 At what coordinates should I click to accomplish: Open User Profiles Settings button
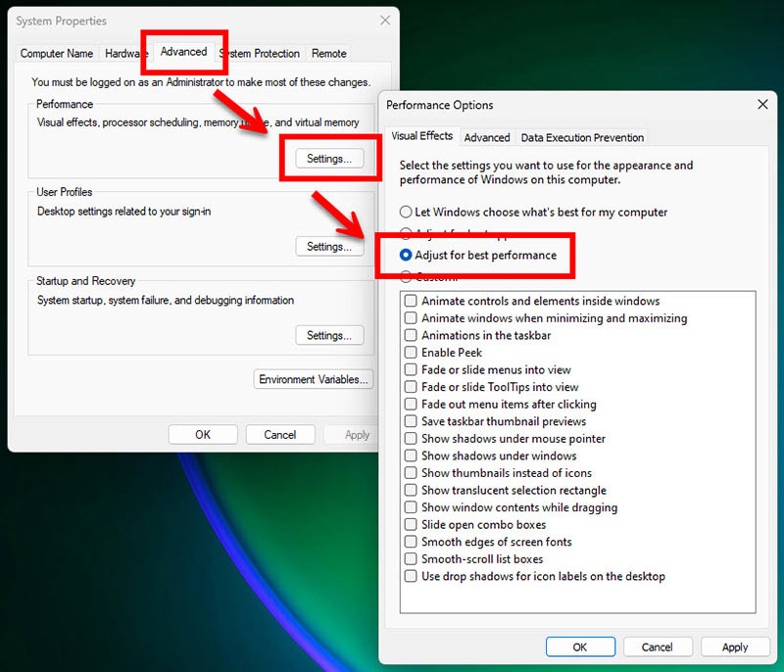pos(329,246)
